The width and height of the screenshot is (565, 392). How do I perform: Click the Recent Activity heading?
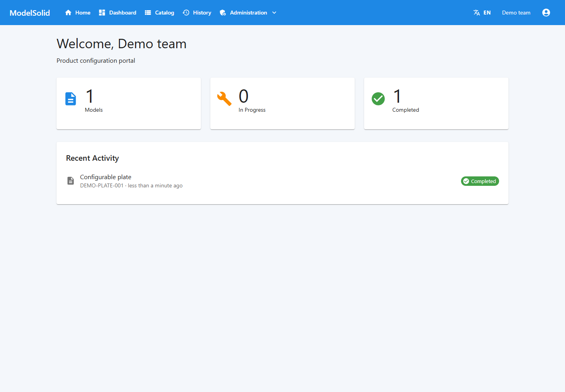(x=93, y=158)
